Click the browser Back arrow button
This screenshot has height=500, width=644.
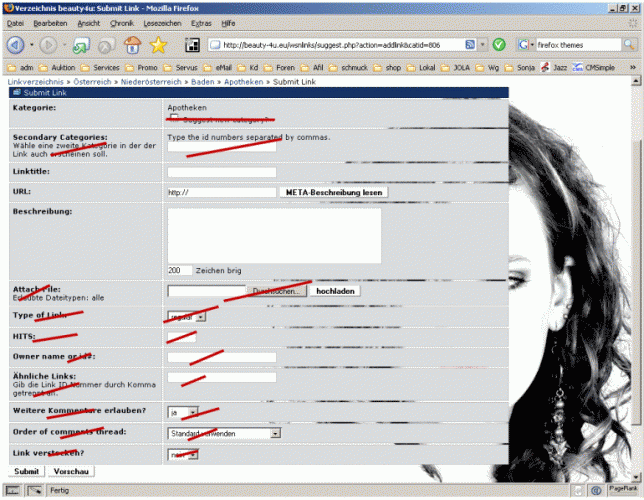pyautogui.click(x=15, y=45)
